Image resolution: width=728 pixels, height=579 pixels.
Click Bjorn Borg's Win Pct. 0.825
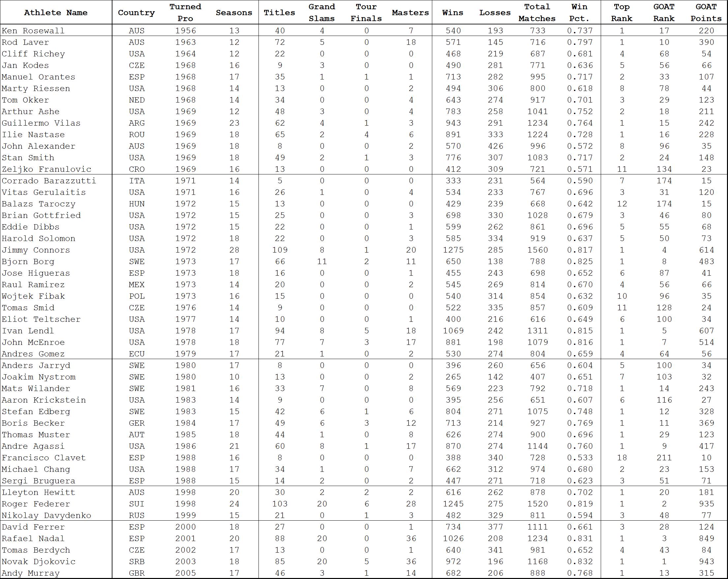[x=579, y=261]
